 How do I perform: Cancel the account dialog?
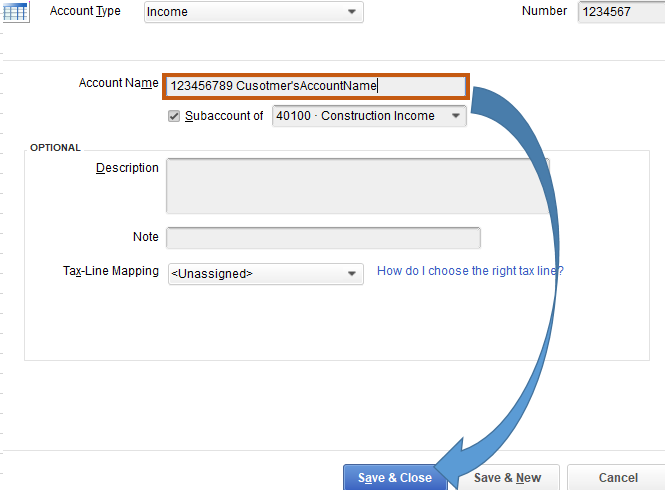point(617,478)
